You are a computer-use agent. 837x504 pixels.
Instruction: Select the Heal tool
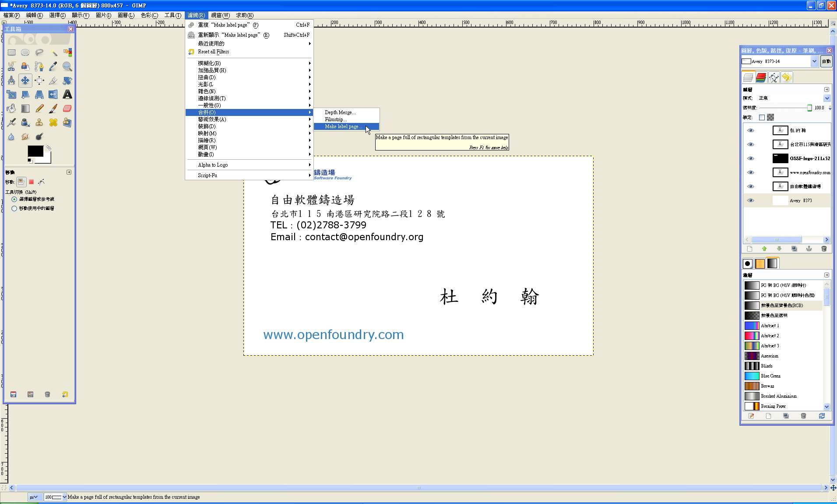coord(53,122)
